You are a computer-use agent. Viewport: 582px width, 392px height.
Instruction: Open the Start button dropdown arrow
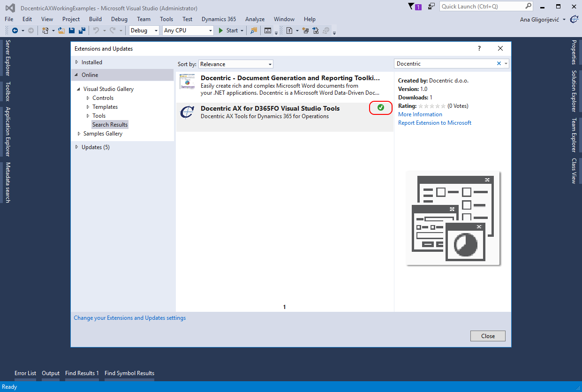click(242, 30)
